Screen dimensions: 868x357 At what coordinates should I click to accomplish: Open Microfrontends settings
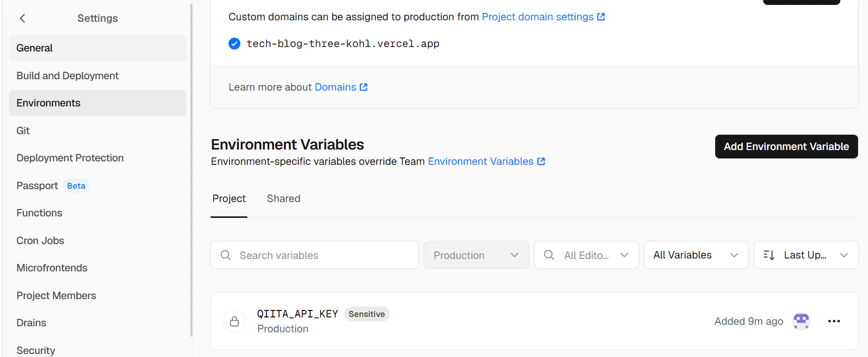pos(97,268)
